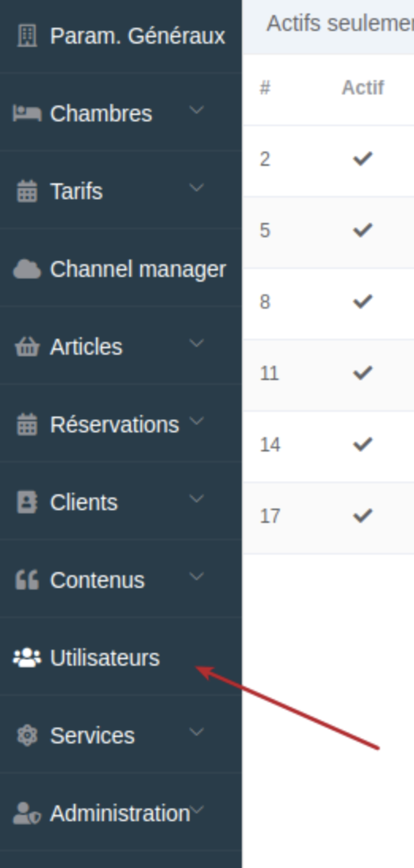The height and width of the screenshot is (868, 414).
Task: Toggle the Actif checkmark in row 11
Action: tap(362, 374)
